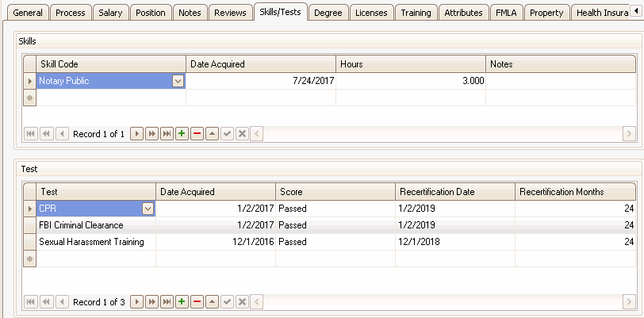644x318 pixels.
Task: Delete the current Skills record with minus
Action: [197, 134]
